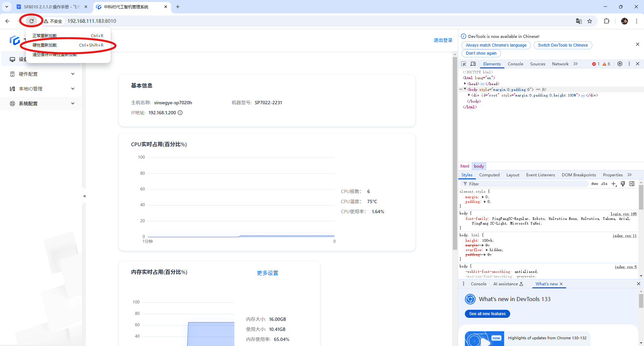Toggle the :hov element state panel
Viewport: 644px width, 346px height.
(594, 184)
